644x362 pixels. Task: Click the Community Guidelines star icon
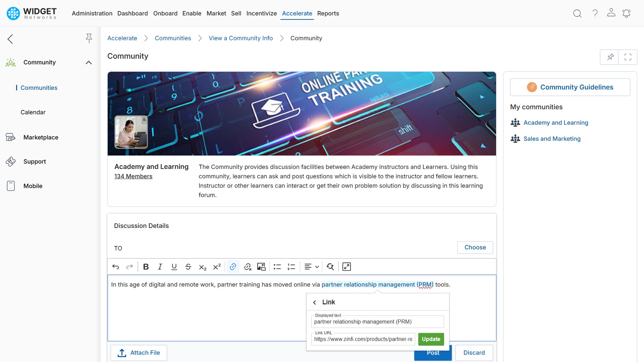click(x=532, y=87)
